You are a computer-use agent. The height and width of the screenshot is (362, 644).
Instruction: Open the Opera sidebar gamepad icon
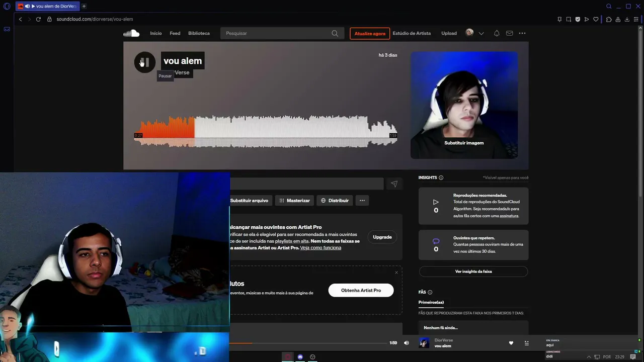click(7, 29)
